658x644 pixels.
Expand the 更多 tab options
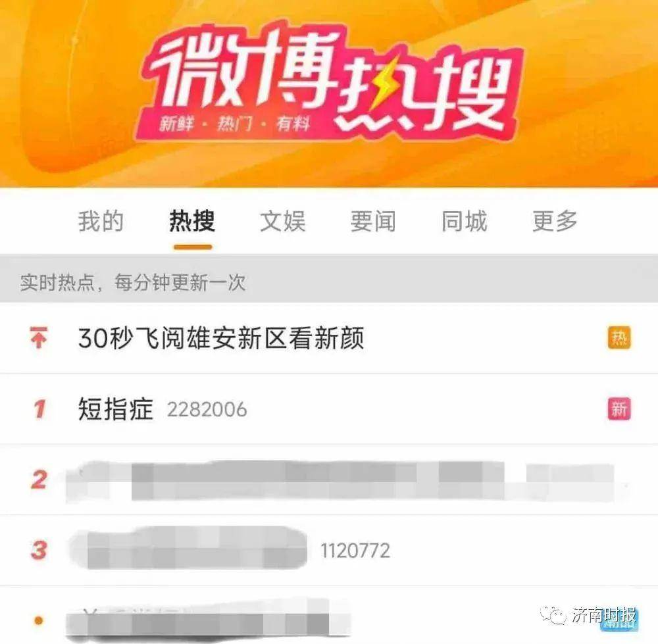(x=555, y=221)
